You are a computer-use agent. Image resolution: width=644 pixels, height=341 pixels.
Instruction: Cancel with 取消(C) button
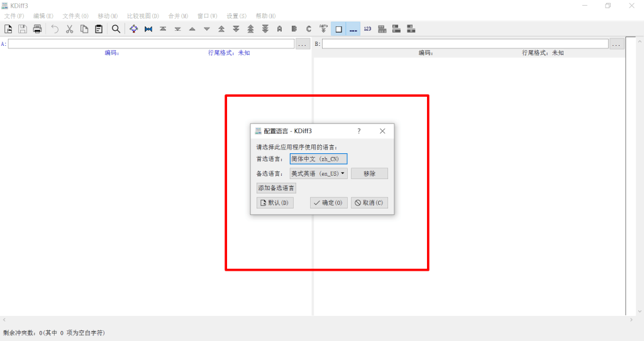[x=369, y=203]
